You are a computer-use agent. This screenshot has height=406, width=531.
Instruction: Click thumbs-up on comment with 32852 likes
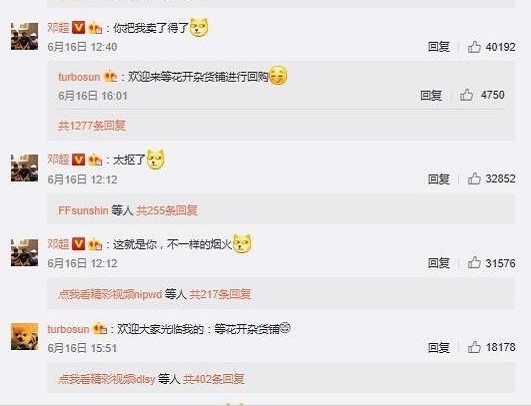tap(474, 179)
